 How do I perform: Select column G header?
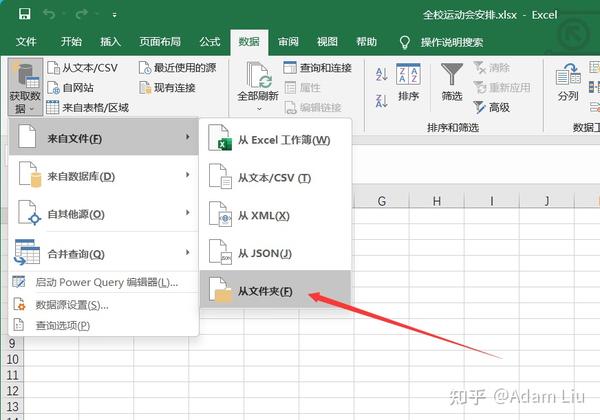(x=382, y=201)
